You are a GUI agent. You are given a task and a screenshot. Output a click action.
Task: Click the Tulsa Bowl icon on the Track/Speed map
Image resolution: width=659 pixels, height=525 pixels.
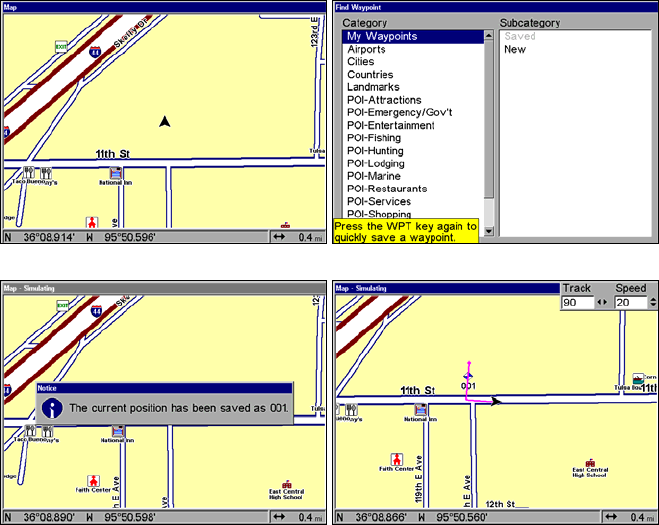638,379
